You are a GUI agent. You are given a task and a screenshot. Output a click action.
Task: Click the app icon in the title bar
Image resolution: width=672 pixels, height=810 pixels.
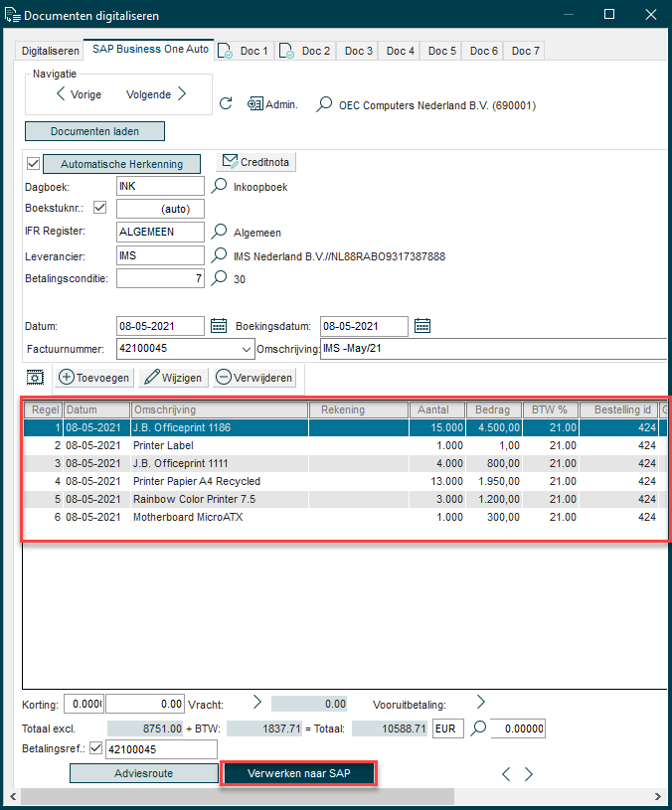(x=12, y=15)
